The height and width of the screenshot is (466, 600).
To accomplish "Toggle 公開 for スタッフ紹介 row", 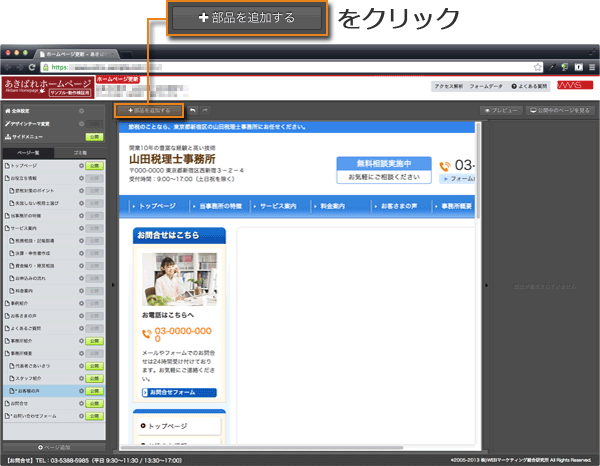I will 95,379.
